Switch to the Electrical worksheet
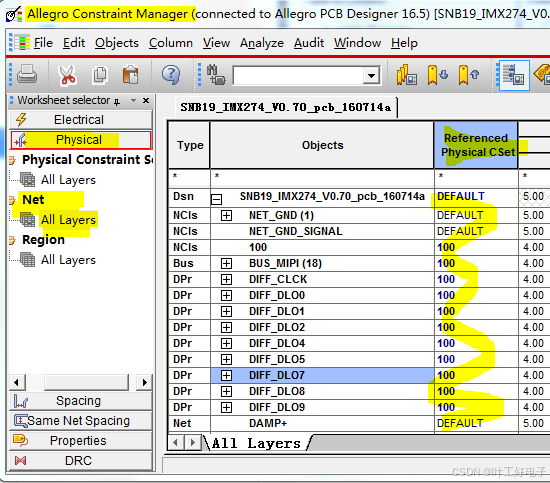The width and height of the screenshot is (550, 483). 81,120
